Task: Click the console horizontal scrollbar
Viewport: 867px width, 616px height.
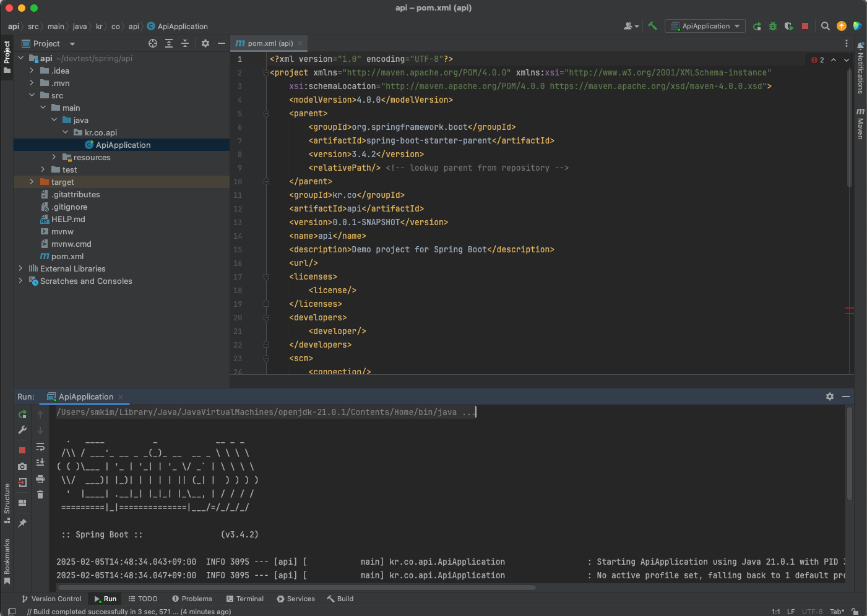Action: tap(297, 588)
